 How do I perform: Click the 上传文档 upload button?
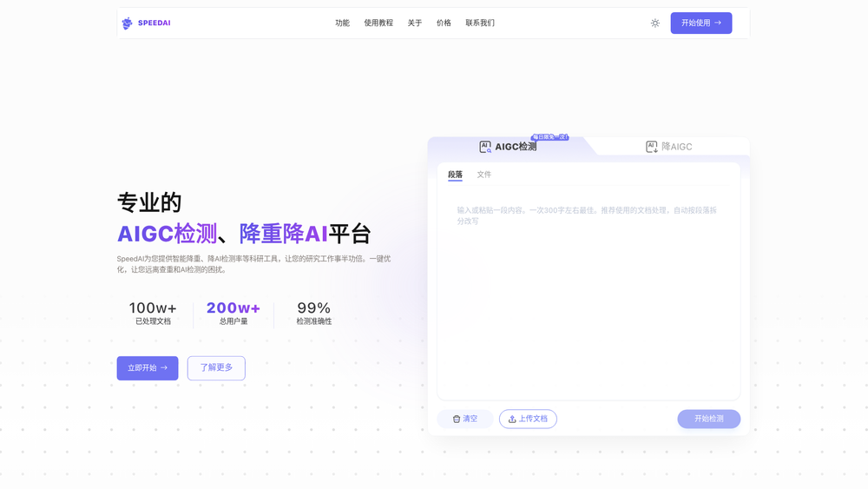pos(528,420)
